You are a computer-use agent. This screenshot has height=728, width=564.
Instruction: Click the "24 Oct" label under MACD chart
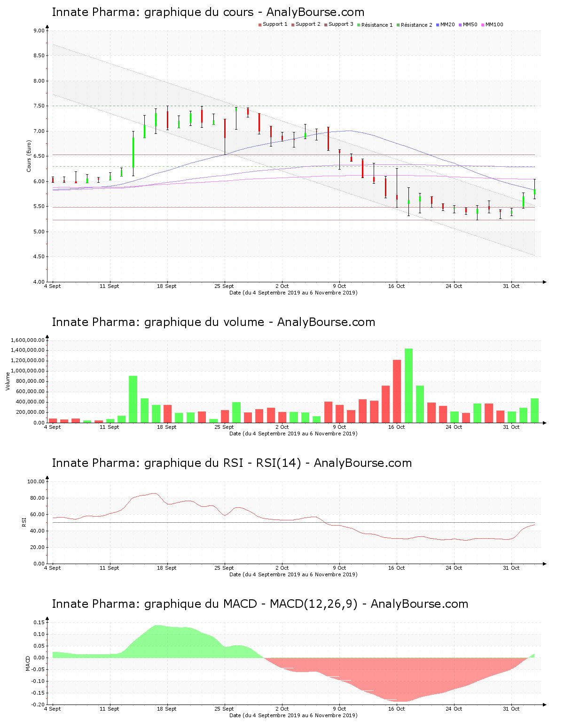(454, 709)
